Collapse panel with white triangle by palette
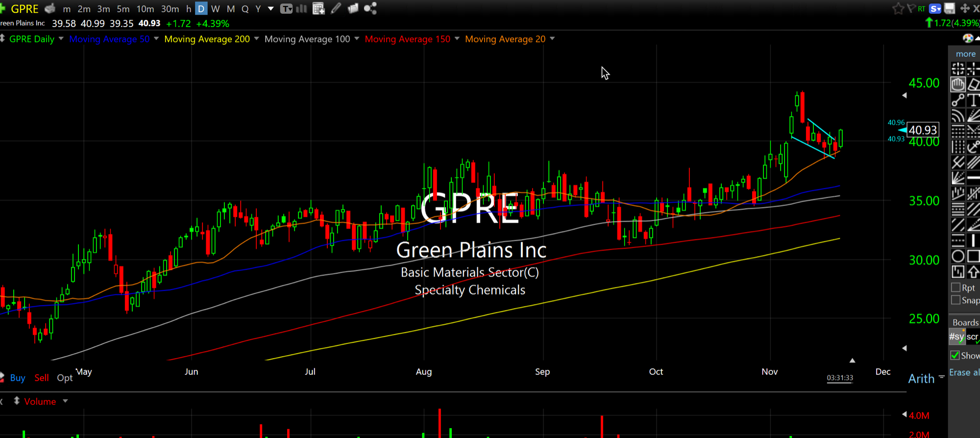Viewport: 980px width, 438px height. [x=977, y=38]
